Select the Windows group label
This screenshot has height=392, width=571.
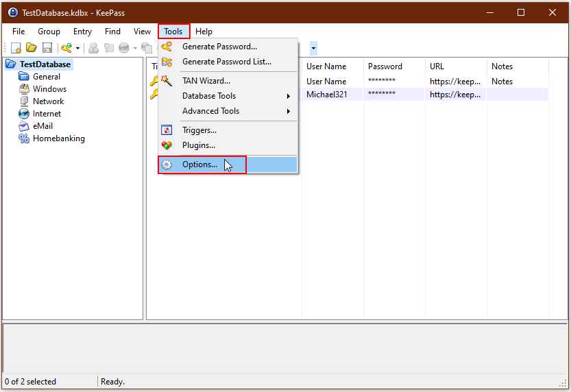49,89
